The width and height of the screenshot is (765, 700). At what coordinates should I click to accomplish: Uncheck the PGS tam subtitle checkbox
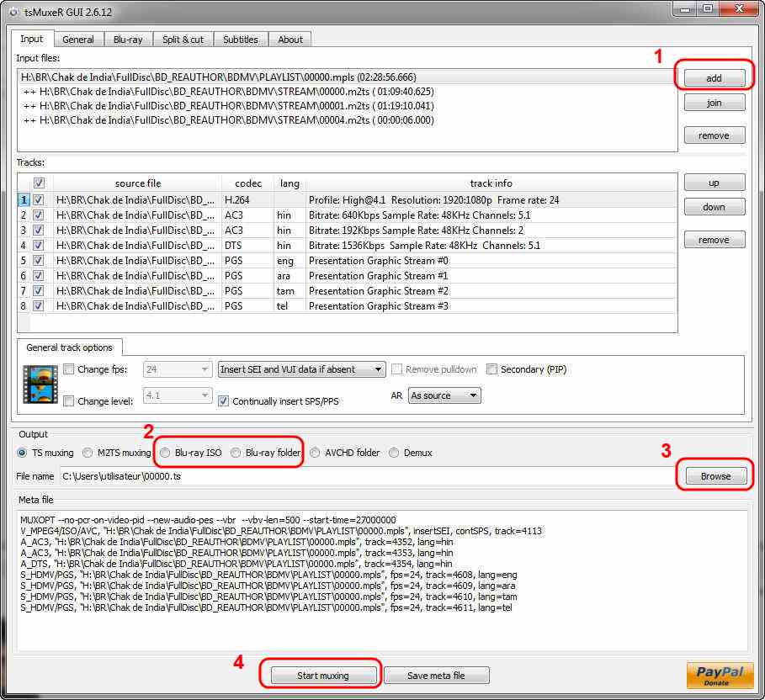(38, 291)
